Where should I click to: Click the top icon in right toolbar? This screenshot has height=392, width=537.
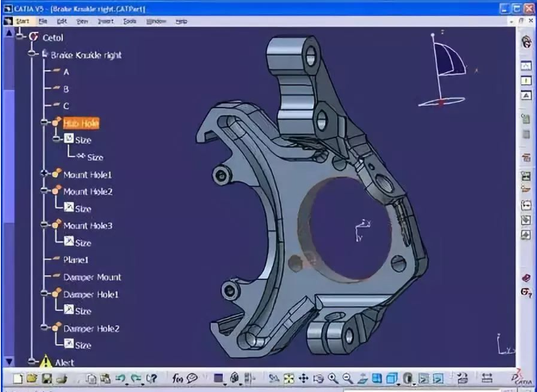[527, 42]
